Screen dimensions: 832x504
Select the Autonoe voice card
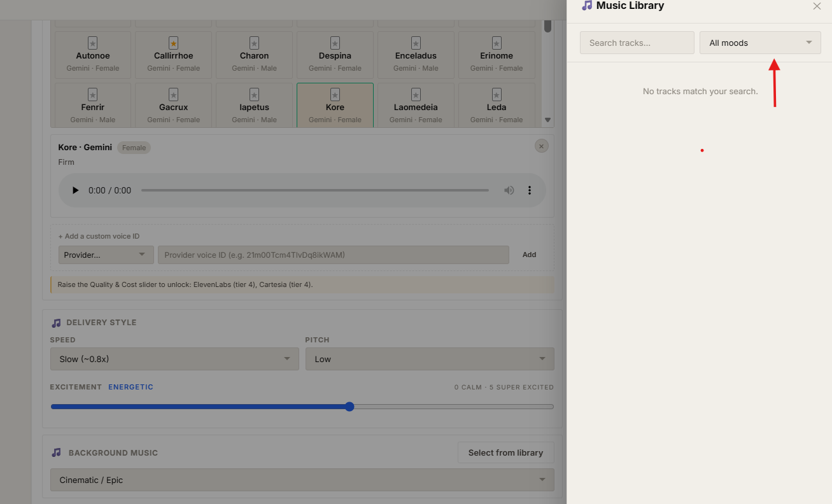[x=93, y=55]
